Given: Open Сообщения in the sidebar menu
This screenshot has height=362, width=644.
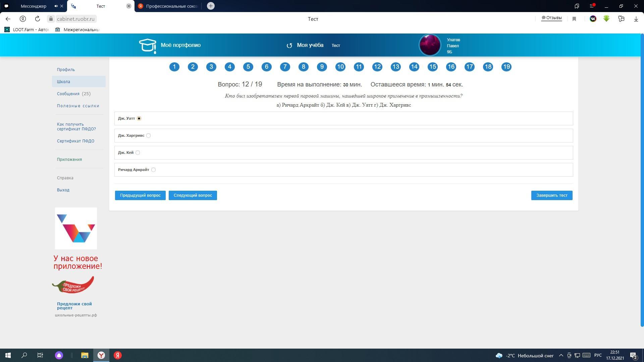Looking at the screenshot, I should (68, 94).
